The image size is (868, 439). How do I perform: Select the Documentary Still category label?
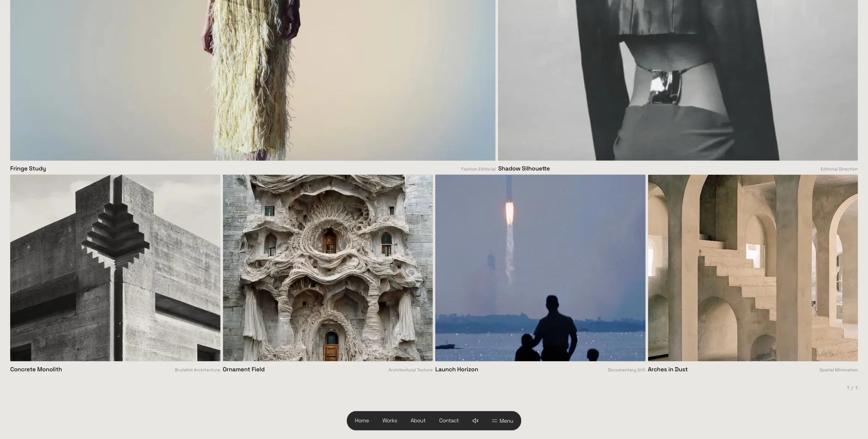(x=626, y=370)
